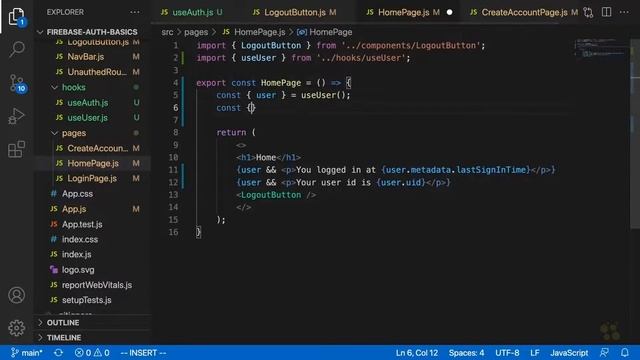
Task: Click the editor vertical scrollbar
Action: point(635,135)
